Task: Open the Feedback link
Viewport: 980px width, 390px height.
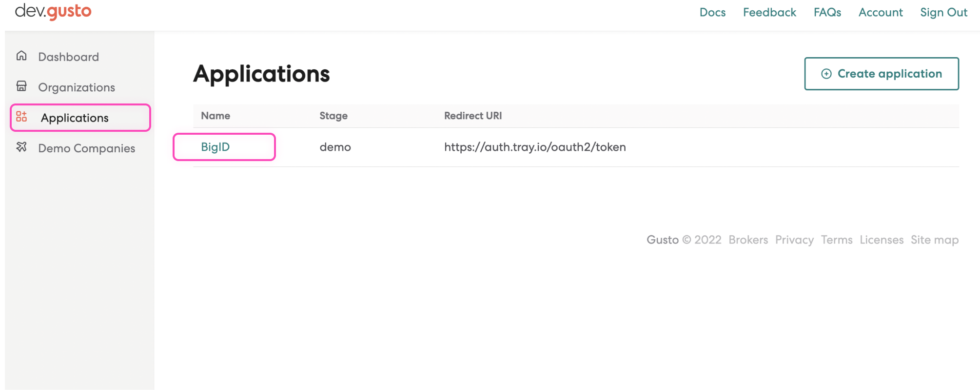Action: [769, 13]
